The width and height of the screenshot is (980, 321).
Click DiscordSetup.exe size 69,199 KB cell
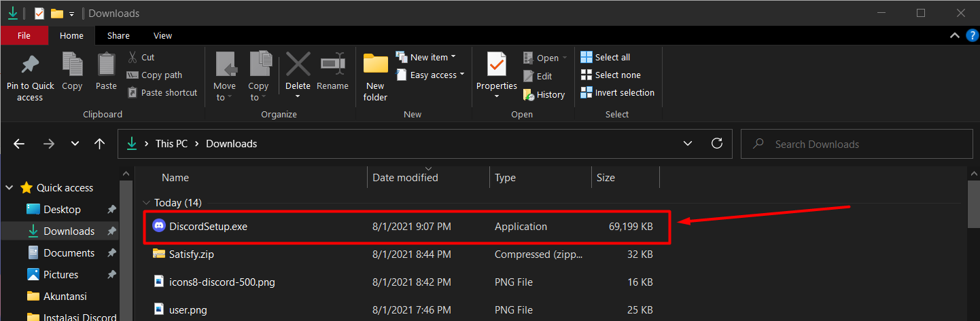pyautogui.click(x=631, y=227)
